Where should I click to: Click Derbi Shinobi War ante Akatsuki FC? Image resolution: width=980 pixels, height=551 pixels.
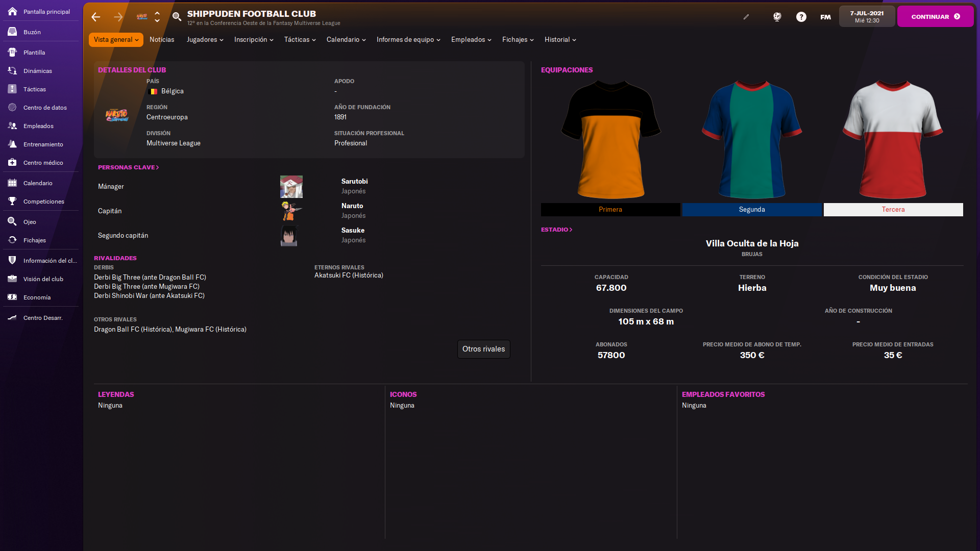(149, 296)
